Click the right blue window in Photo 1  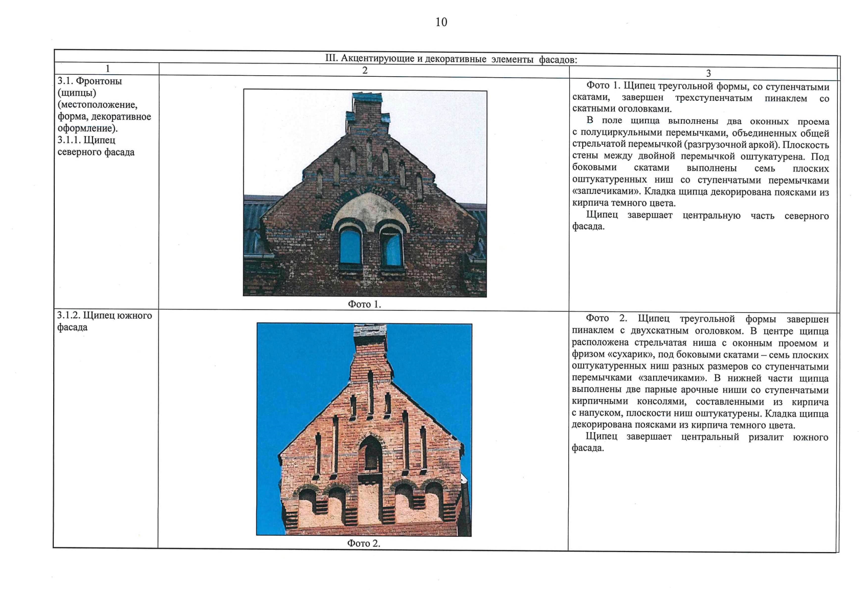coord(391,247)
